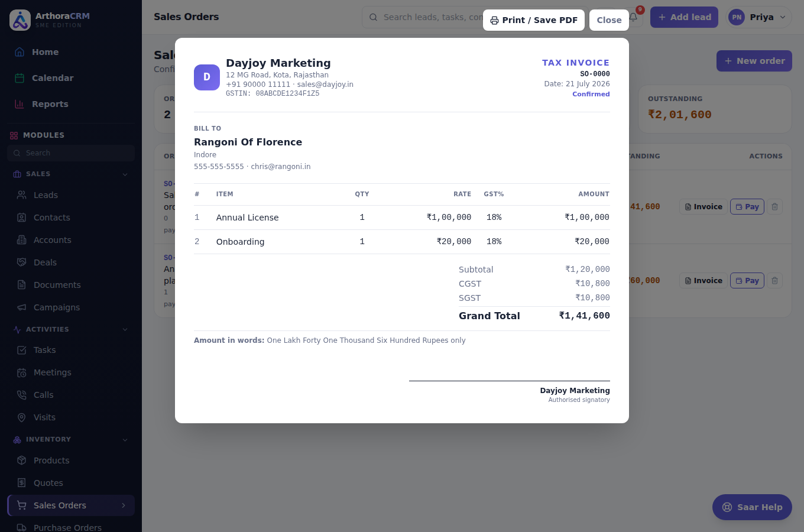
Task: Click the Documents file icon
Action: tap(22, 285)
